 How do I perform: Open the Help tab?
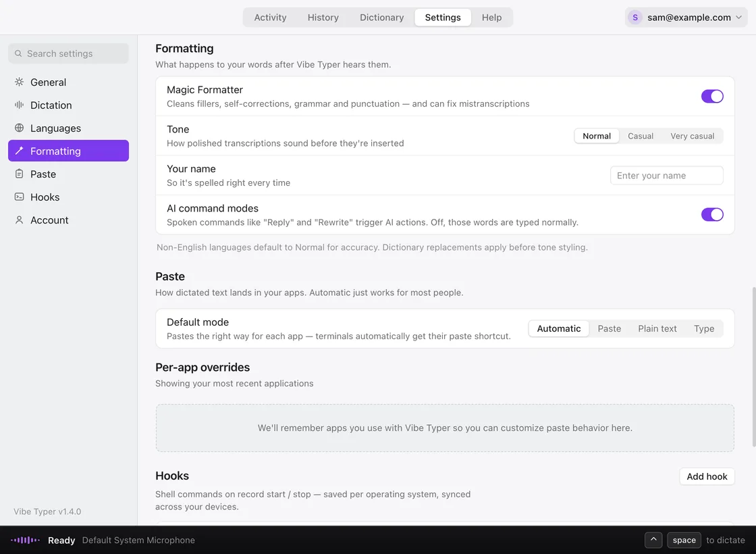click(x=491, y=18)
